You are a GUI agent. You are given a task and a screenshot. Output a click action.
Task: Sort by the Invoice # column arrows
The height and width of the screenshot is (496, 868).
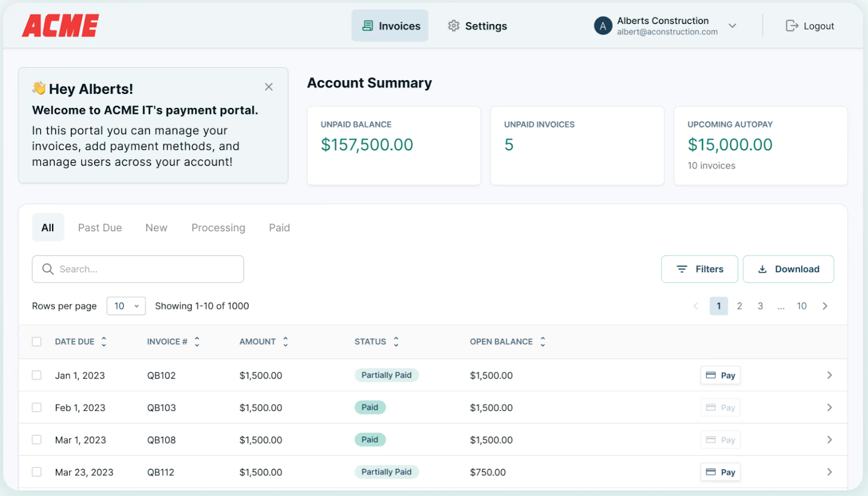pyautogui.click(x=197, y=341)
